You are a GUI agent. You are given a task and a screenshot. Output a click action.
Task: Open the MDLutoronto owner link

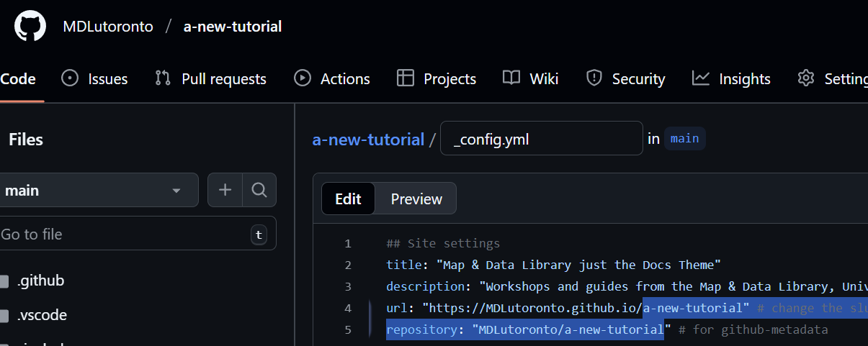pos(108,27)
